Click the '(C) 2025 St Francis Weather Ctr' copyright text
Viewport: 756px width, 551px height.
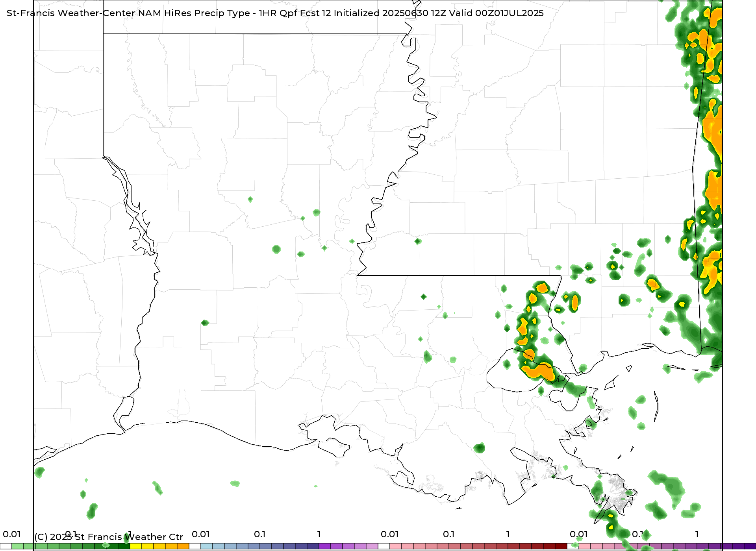tap(109, 537)
